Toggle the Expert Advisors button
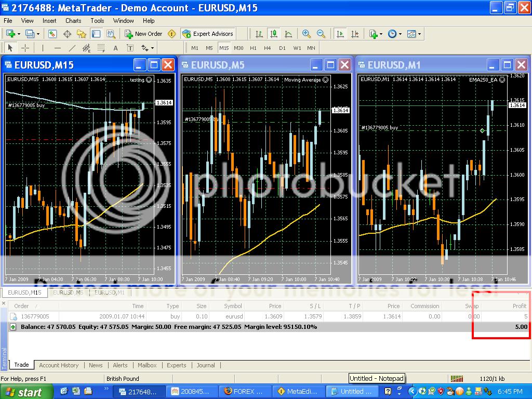The height and width of the screenshot is (399, 532). tap(208, 34)
